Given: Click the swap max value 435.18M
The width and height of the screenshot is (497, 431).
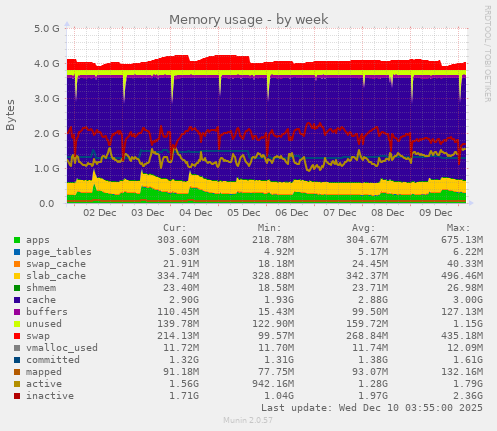Looking at the screenshot, I should point(462,336).
